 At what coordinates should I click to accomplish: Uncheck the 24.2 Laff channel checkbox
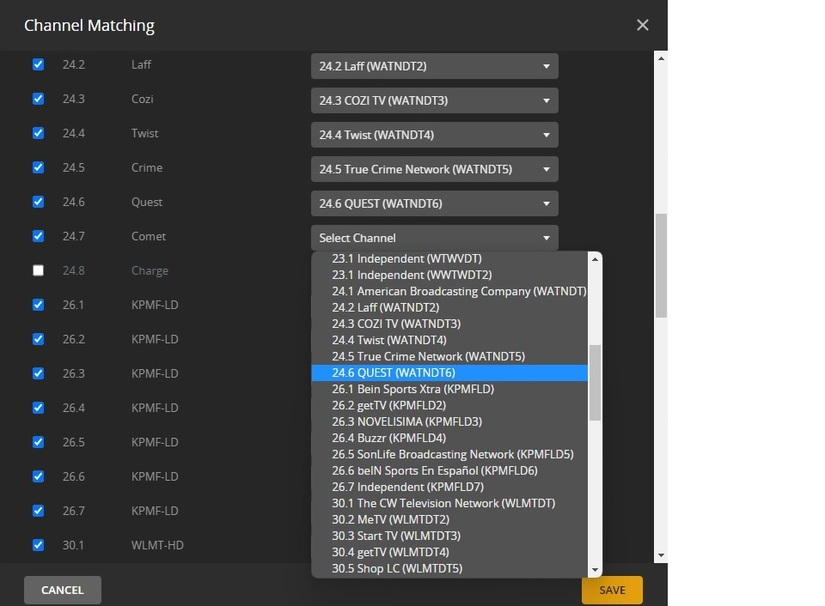(x=38, y=65)
